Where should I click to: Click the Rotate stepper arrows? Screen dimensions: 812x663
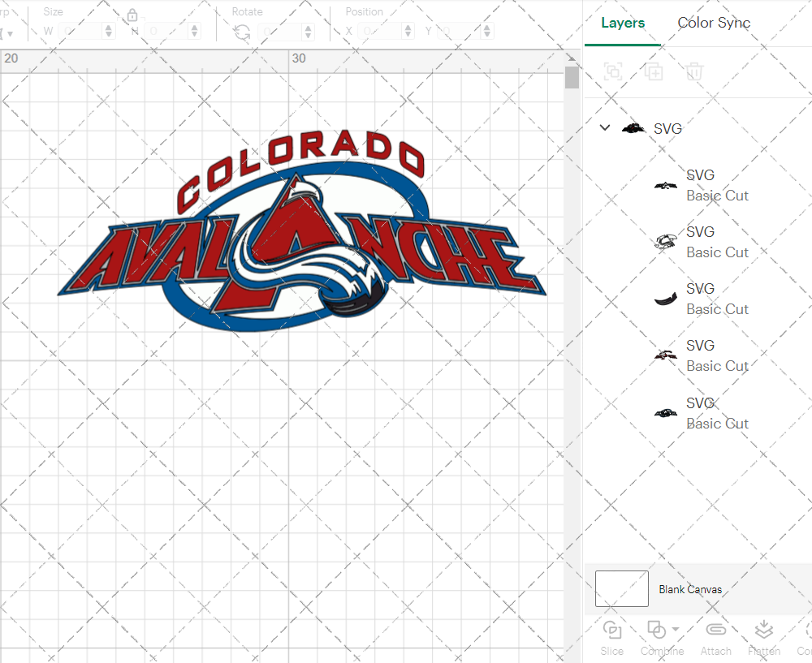[x=309, y=31]
